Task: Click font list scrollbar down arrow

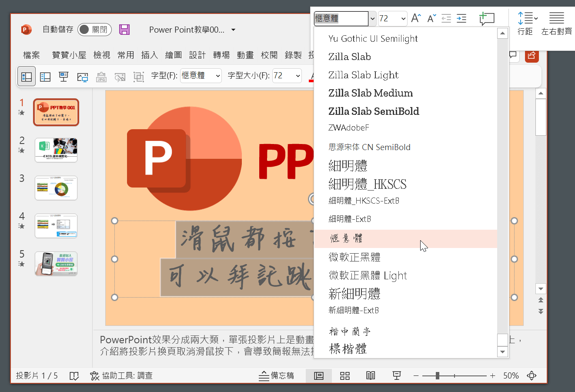Action: point(503,352)
